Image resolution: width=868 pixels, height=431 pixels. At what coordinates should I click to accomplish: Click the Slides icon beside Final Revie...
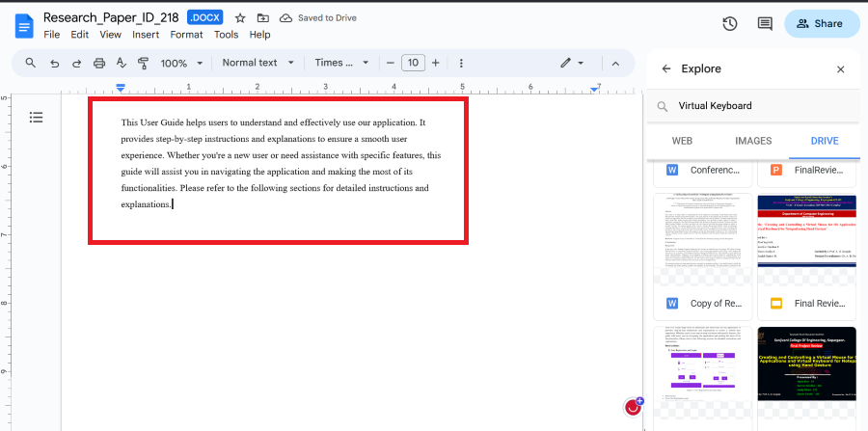[x=776, y=303]
